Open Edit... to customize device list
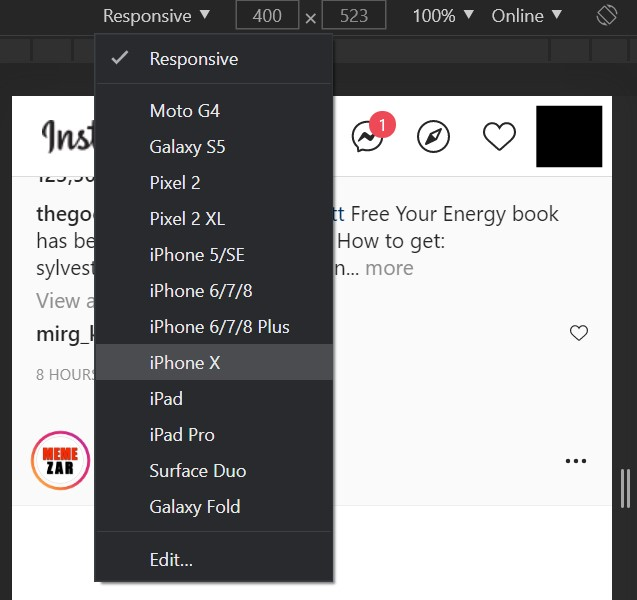This screenshot has width=637, height=600. (x=214, y=560)
